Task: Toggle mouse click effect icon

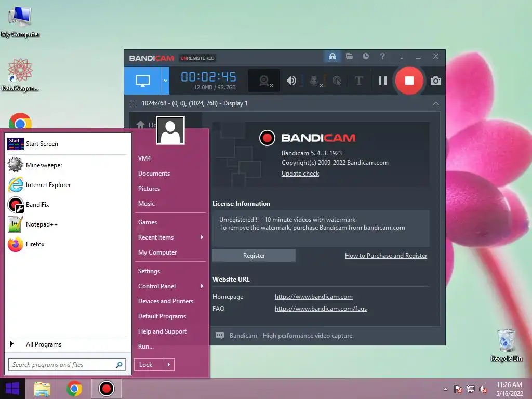Action: tap(337, 81)
